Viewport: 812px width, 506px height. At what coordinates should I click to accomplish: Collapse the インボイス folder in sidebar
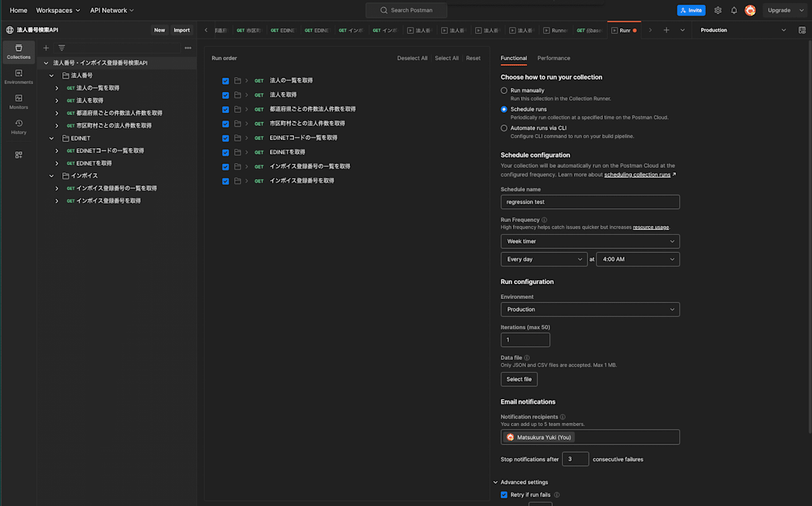click(x=51, y=176)
